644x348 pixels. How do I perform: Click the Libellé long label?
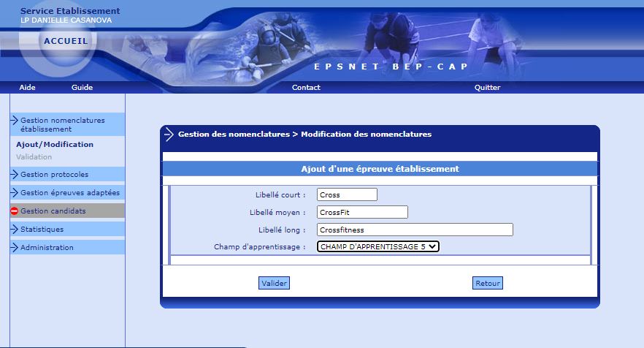point(282,230)
